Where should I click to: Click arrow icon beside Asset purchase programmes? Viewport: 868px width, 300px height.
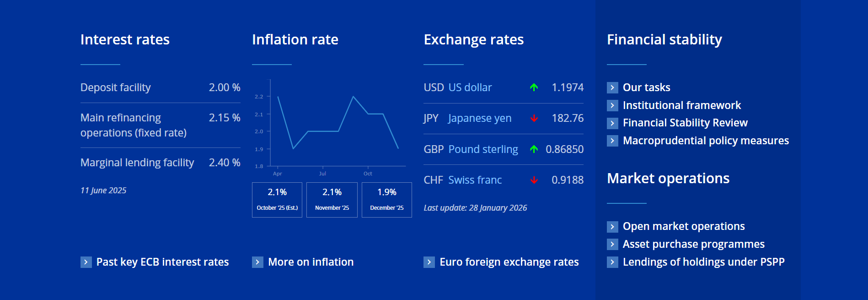612,244
